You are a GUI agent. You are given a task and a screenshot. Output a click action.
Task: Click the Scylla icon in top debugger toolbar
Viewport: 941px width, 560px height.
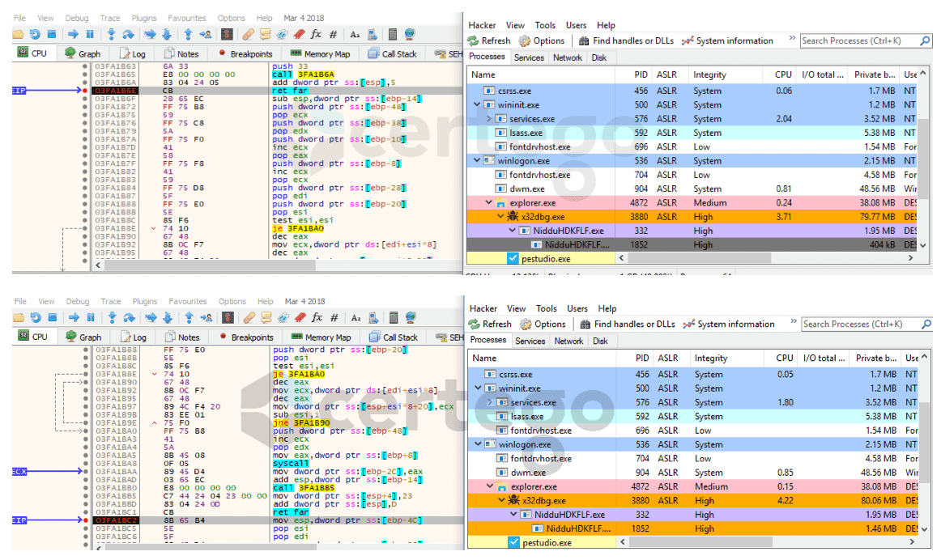pos(228,34)
